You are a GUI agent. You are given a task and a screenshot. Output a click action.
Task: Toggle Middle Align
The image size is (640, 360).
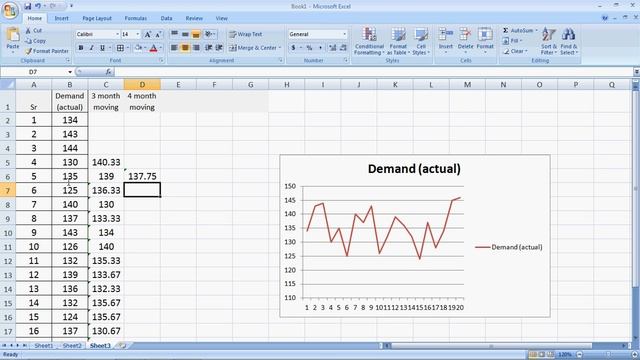(185, 34)
